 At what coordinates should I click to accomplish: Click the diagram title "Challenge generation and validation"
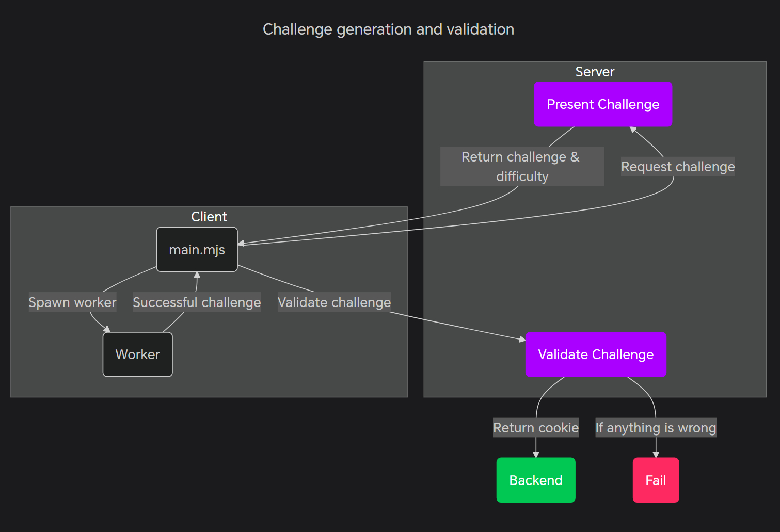(388, 29)
